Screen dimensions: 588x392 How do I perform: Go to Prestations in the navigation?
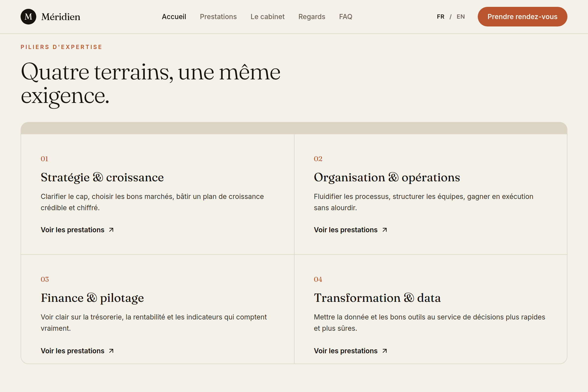[218, 17]
